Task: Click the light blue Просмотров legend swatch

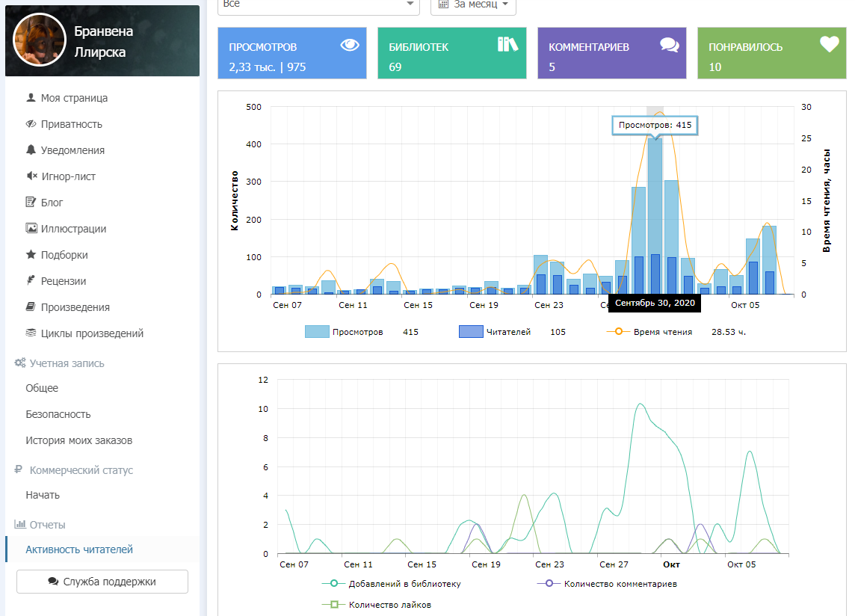Action: (317, 332)
